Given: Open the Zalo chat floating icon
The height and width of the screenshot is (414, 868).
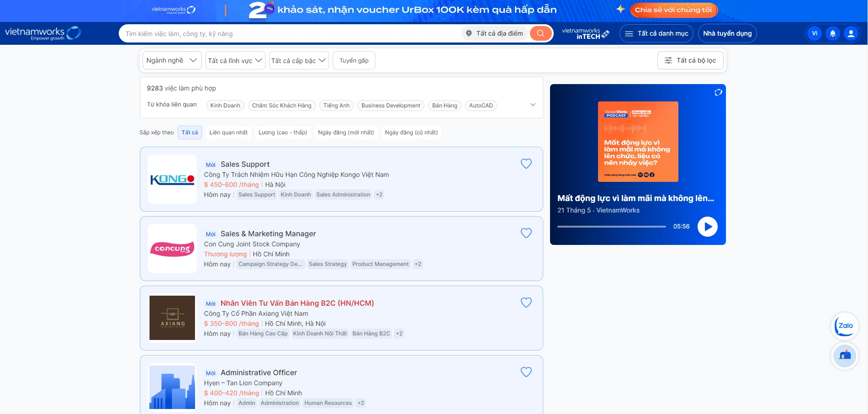Looking at the screenshot, I should [x=845, y=326].
